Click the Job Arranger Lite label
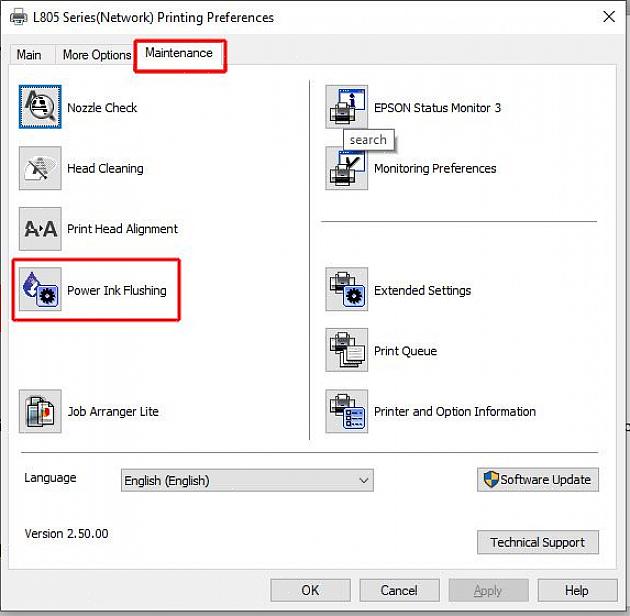Screen dimensions: 630x616 coord(113,411)
